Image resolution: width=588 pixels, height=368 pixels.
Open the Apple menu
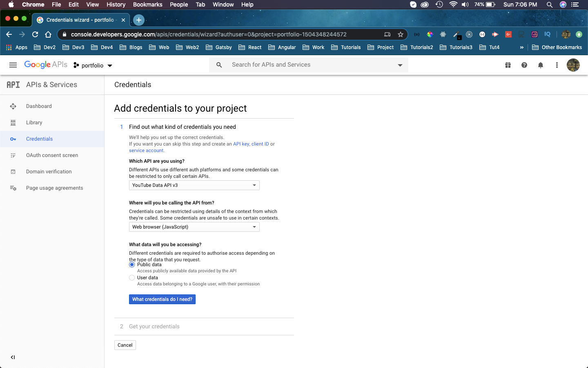pos(11,4)
